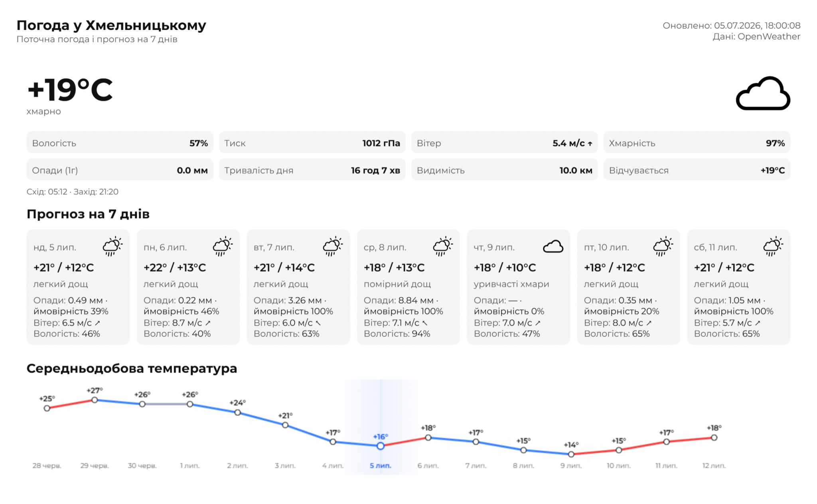Click the weather icon on the ср, 8 лип. card
Viewport: 817px width, 504px height.
[x=443, y=246]
